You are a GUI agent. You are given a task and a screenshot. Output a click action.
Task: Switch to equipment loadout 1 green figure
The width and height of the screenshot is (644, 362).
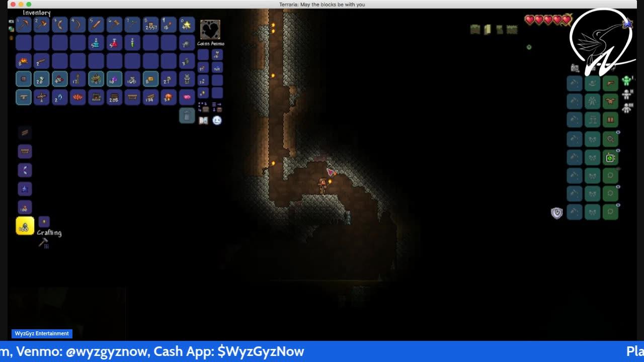[626, 80]
